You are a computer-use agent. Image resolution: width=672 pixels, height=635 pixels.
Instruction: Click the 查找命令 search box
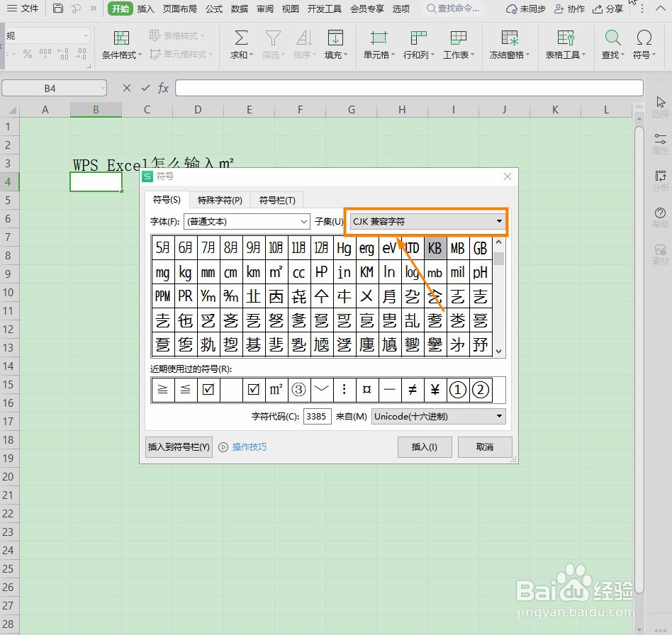coord(452,9)
